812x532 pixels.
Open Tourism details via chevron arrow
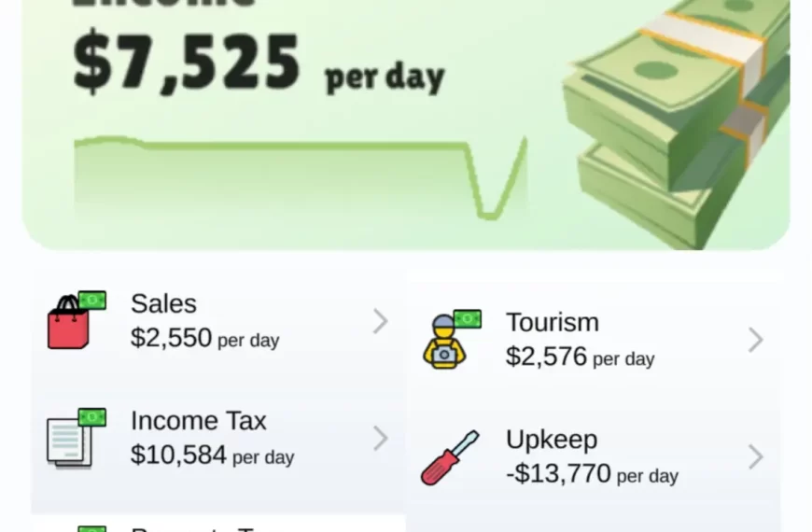click(755, 340)
